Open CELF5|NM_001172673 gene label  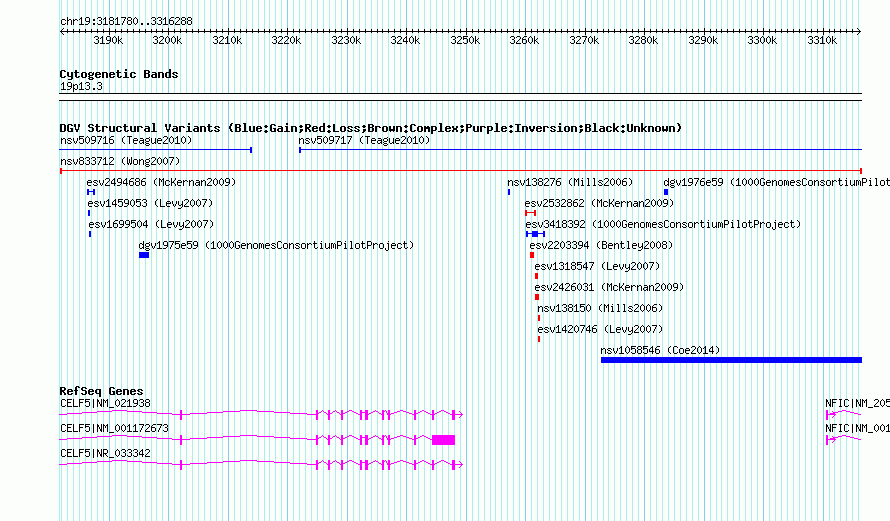[114, 428]
